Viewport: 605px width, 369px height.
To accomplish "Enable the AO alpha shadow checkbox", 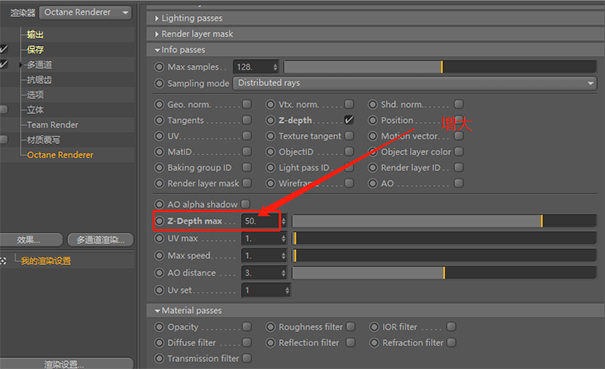I will (x=245, y=204).
